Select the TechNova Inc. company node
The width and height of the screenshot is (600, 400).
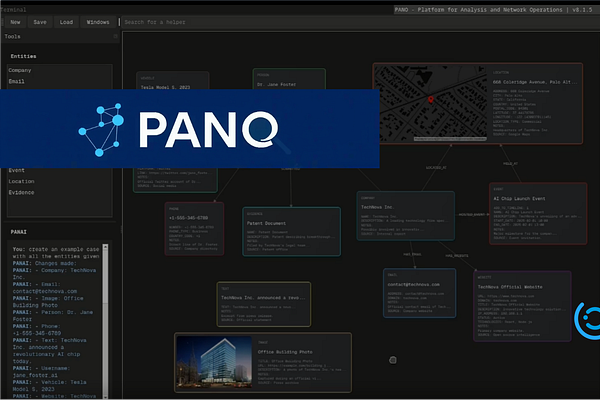(406, 216)
